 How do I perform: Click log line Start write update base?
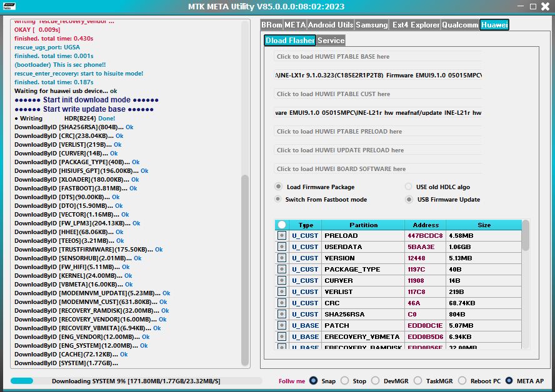[x=84, y=109]
